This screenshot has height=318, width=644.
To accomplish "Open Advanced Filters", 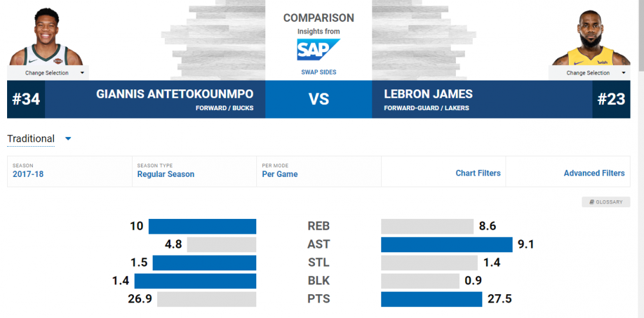I will click(594, 173).
